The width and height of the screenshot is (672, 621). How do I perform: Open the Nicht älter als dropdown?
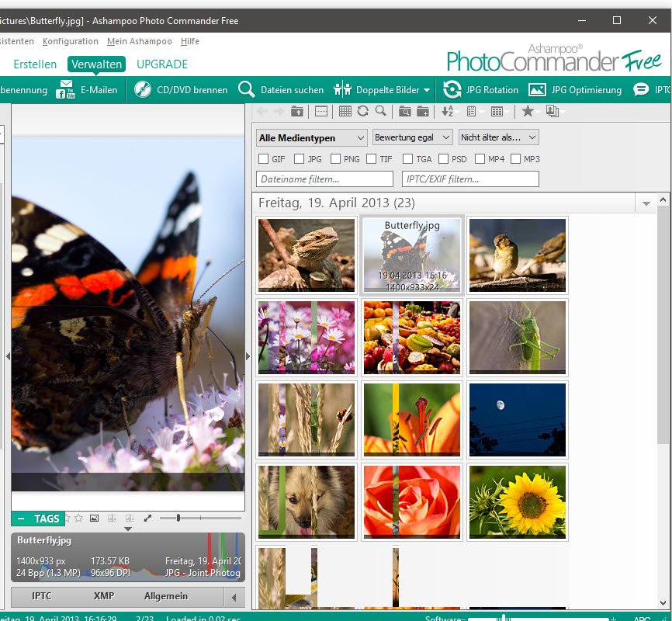(x=498, y=137)
